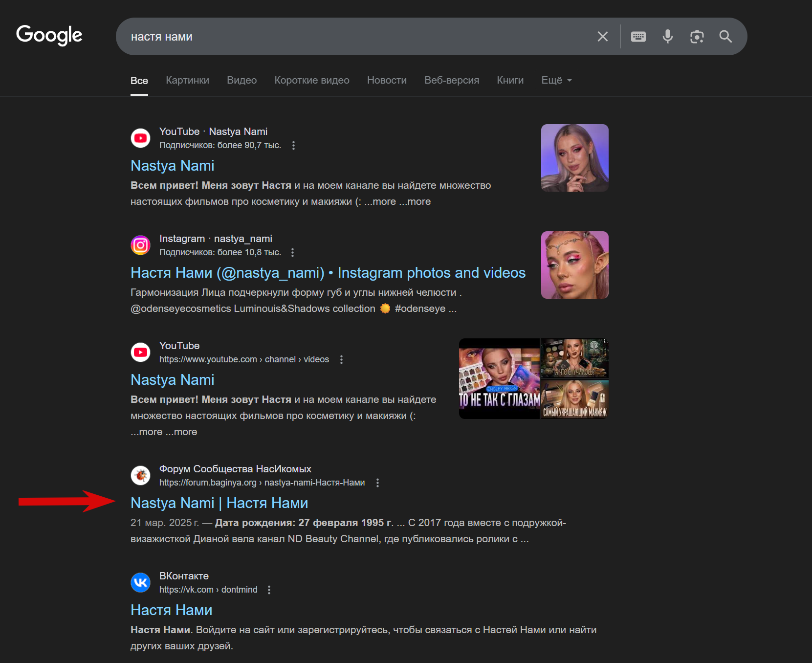
Task: Open the on-screen keyboard icon
Action: 638,37
